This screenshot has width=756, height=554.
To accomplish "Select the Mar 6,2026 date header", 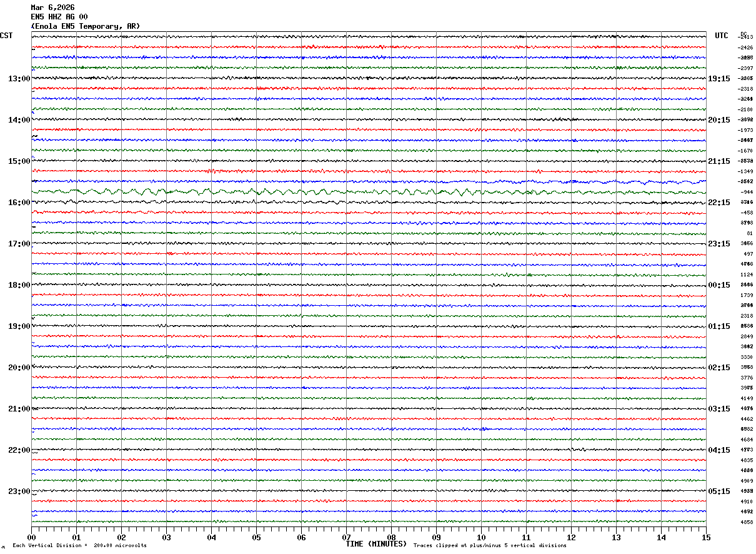I will point(52,8).
